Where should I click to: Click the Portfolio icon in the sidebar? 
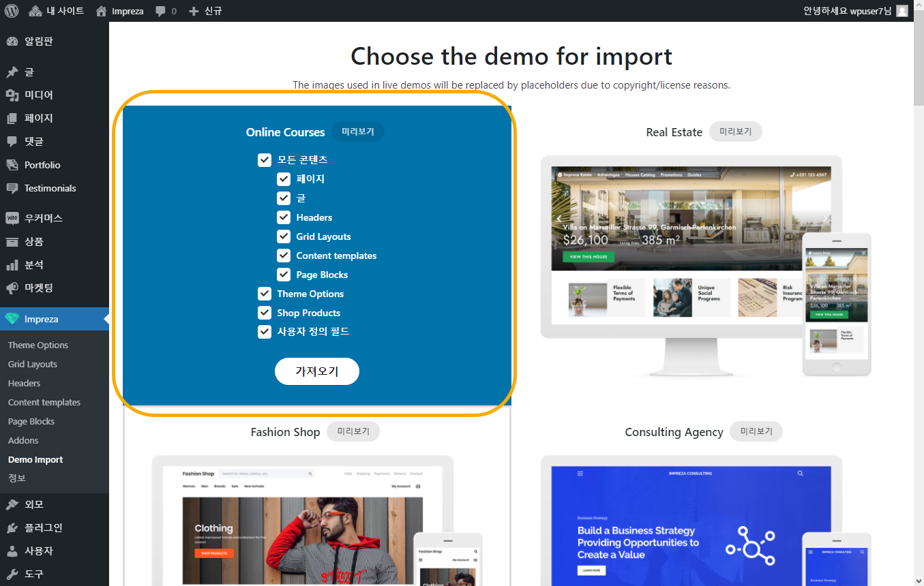[x=12, y=165]
